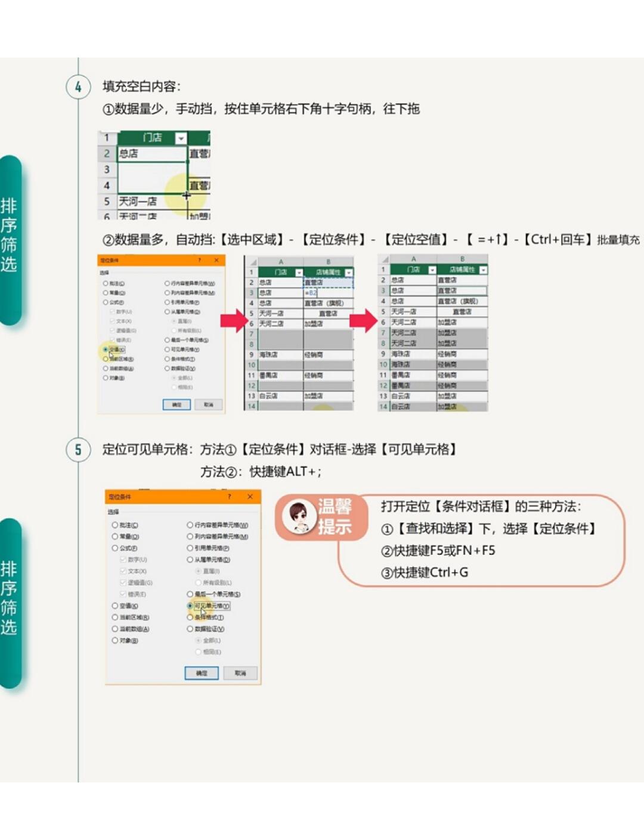
Task: Click column B header in the filled result table
Action: [462, 259]
